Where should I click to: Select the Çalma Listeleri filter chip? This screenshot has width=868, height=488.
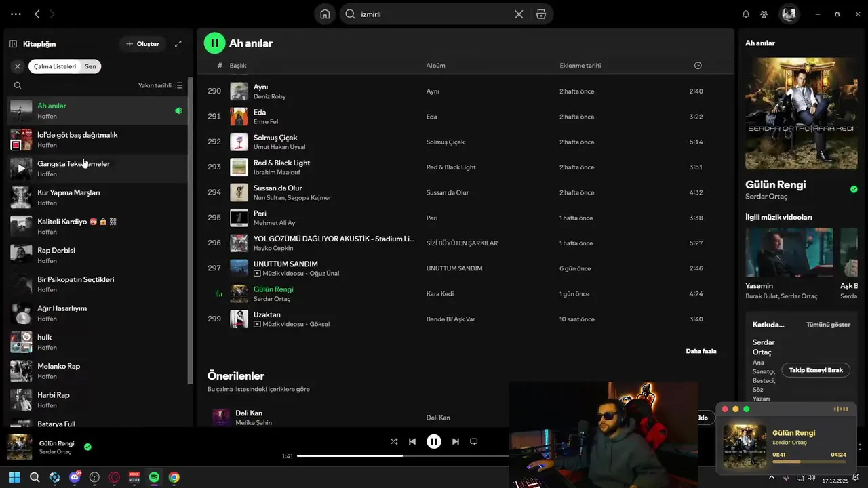coord(55,66)
